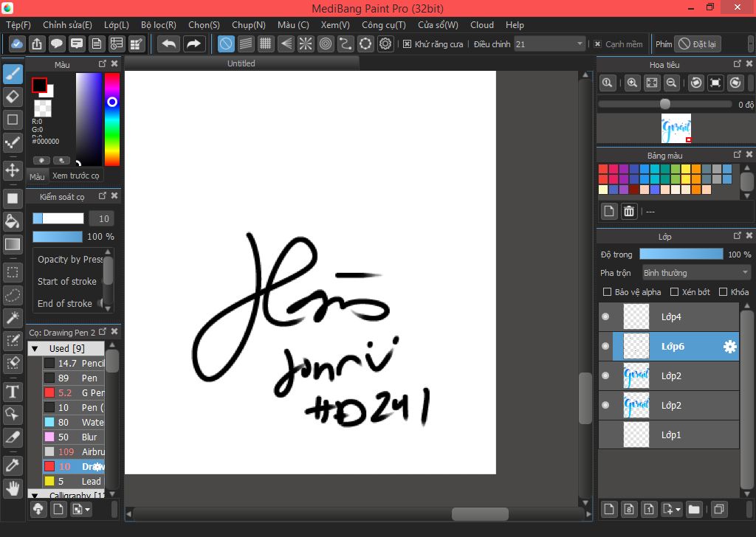Select the Lasso tool
Screen dimensions: 756x537
[13, 295]
